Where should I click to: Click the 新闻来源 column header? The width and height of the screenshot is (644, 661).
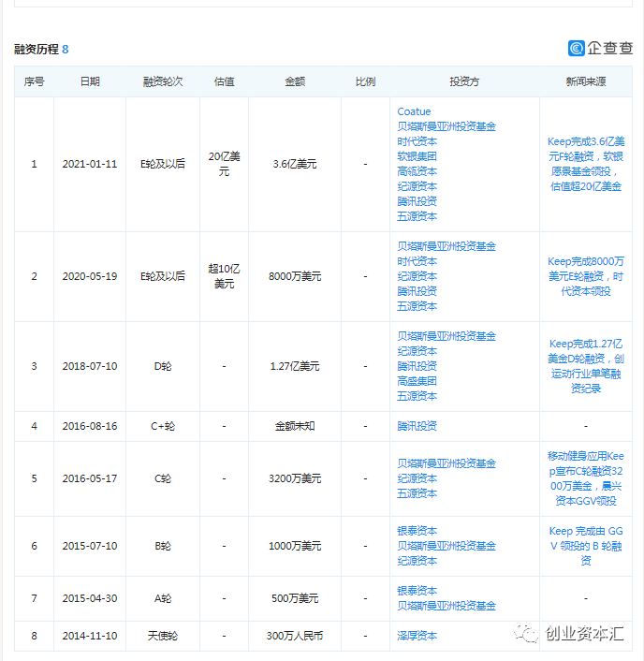[586, 81]
